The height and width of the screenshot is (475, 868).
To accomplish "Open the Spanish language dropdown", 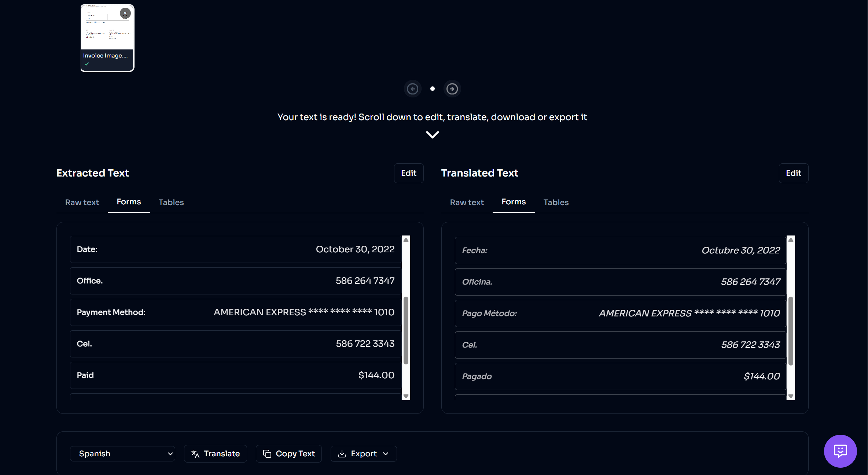I will pyautogui.click(x=122, y=454).
